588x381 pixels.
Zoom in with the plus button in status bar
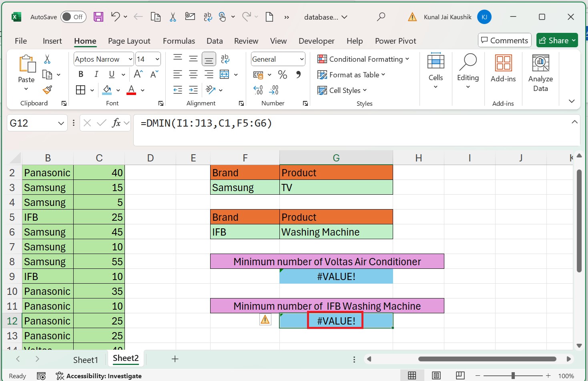pos(548,376)
